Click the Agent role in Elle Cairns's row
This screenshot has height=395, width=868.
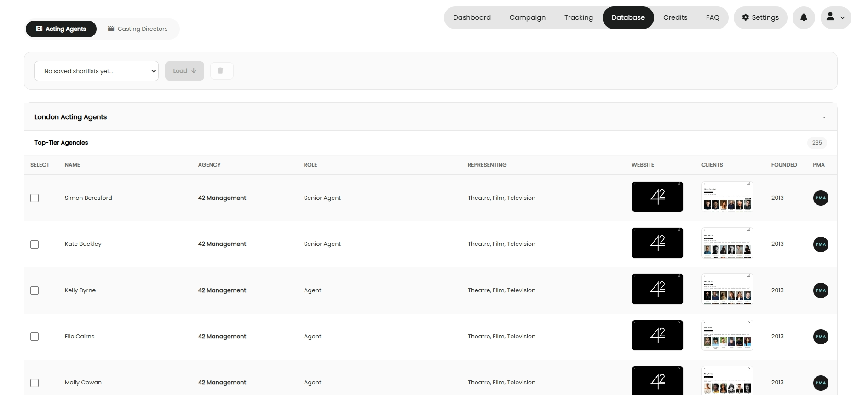click(313, 337)
